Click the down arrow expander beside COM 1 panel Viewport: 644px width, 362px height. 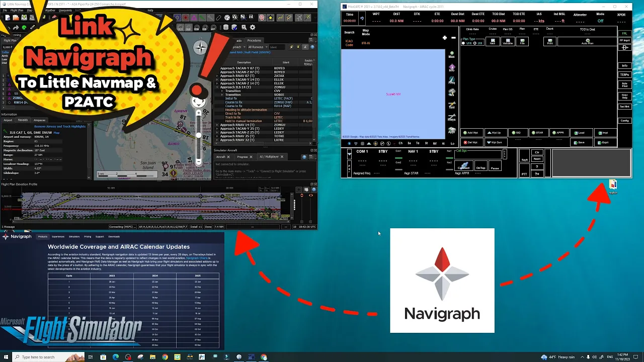[x=350, y=154]
